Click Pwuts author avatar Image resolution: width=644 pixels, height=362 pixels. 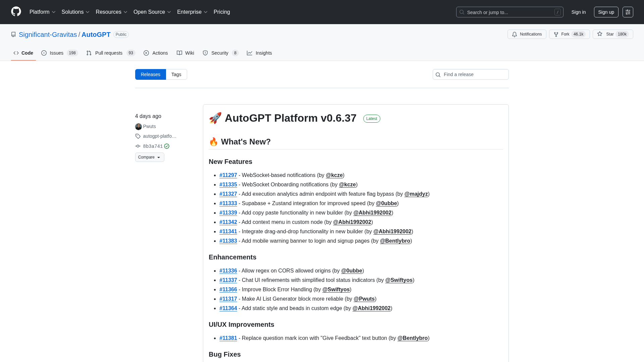(x=138, y=127)
